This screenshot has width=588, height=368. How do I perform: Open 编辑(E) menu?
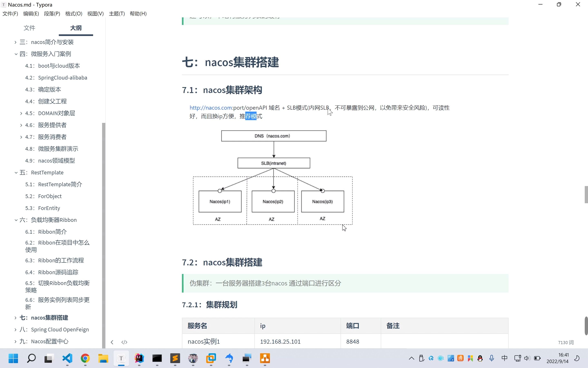tap(31, 14)
